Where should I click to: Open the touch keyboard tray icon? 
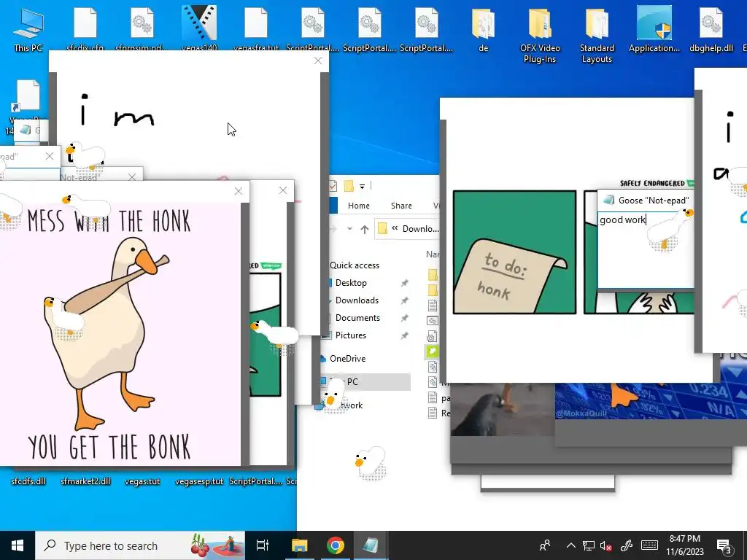tap(649, 545)
